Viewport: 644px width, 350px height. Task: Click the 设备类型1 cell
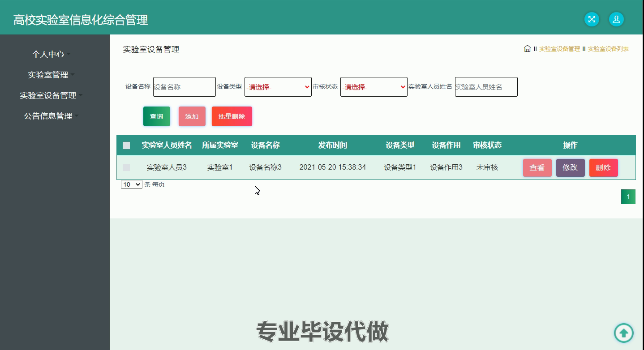point(400,167)
